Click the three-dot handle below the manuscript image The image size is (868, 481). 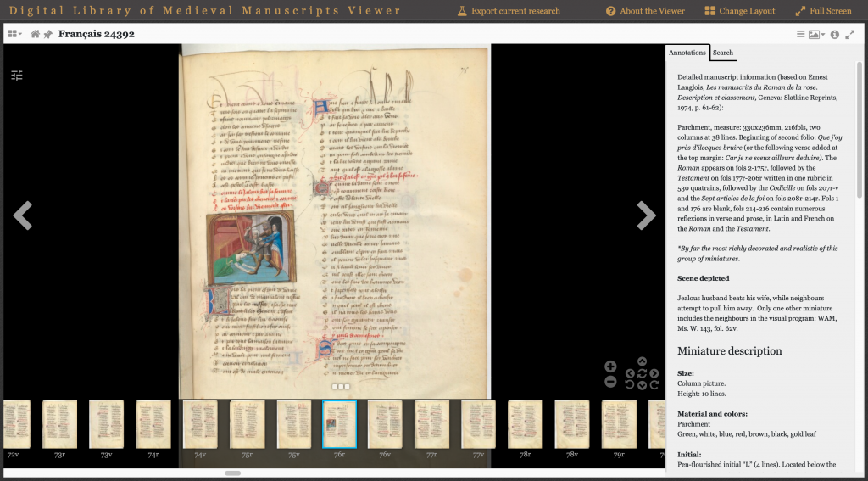341,386
